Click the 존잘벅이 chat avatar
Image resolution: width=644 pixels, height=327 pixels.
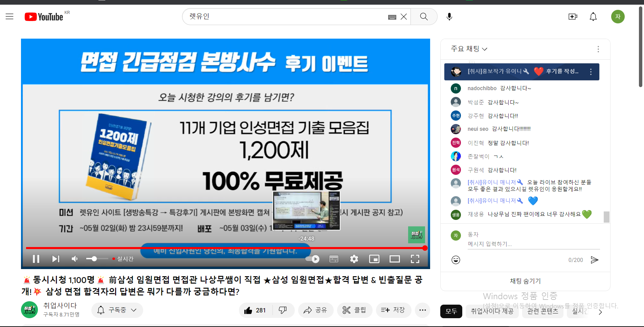(x=456, y=156)
